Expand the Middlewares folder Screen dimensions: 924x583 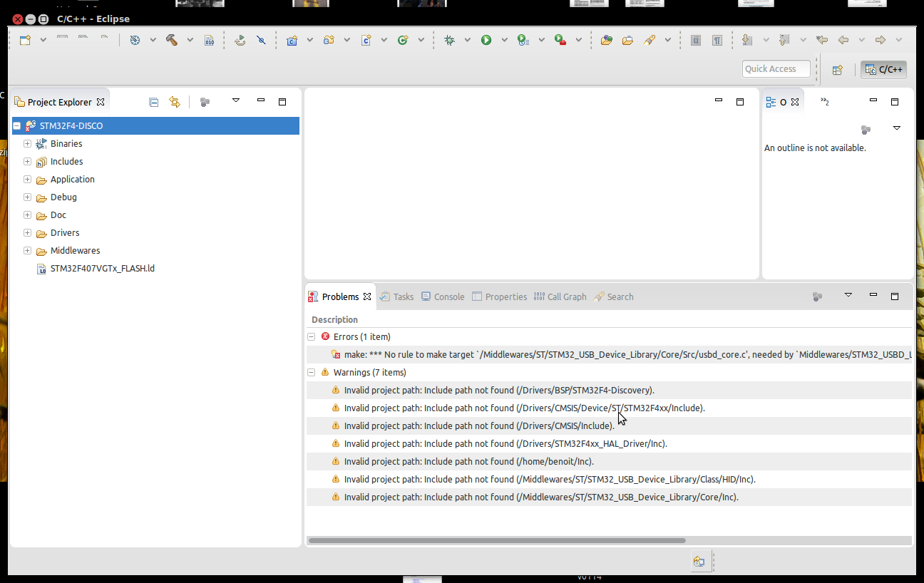pos(27,250)
